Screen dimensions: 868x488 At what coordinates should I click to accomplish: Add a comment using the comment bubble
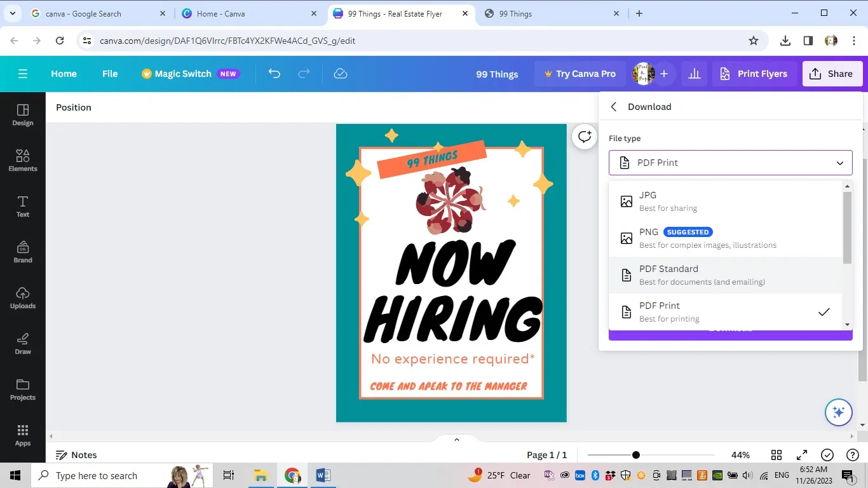[x=584, y=137]
